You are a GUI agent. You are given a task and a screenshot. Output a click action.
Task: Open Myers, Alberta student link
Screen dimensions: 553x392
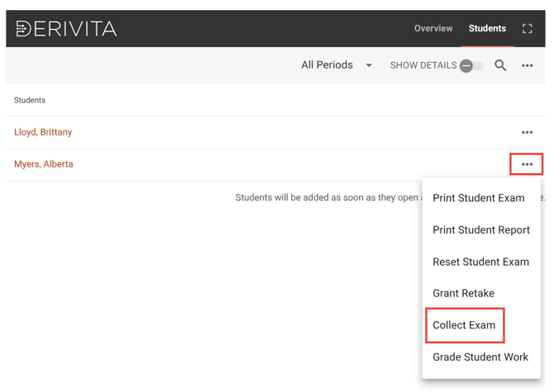(x=44, y=164)
